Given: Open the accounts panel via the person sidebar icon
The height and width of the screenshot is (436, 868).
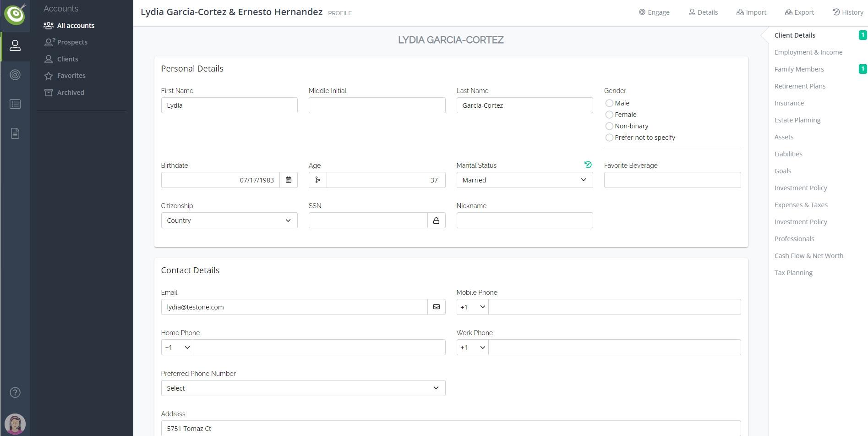Looking at the screenshot, I should [15, 45].
